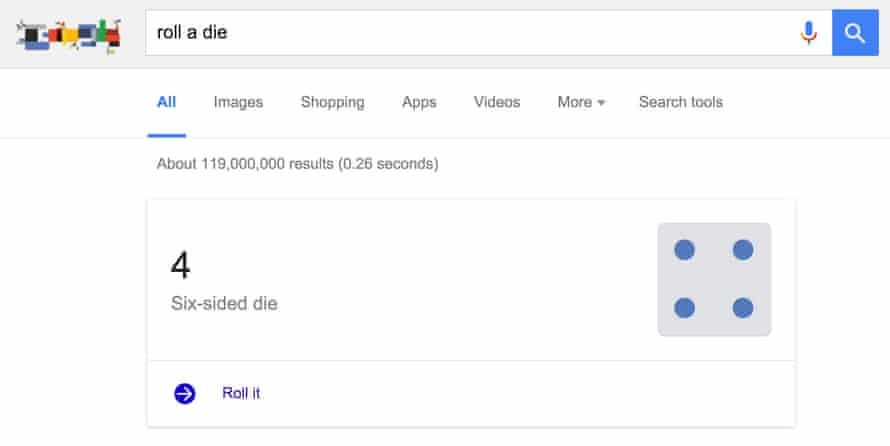This screenshot has height=446, width=890.
Task: Switch to the Videos tab
Action: pos(497,102)
